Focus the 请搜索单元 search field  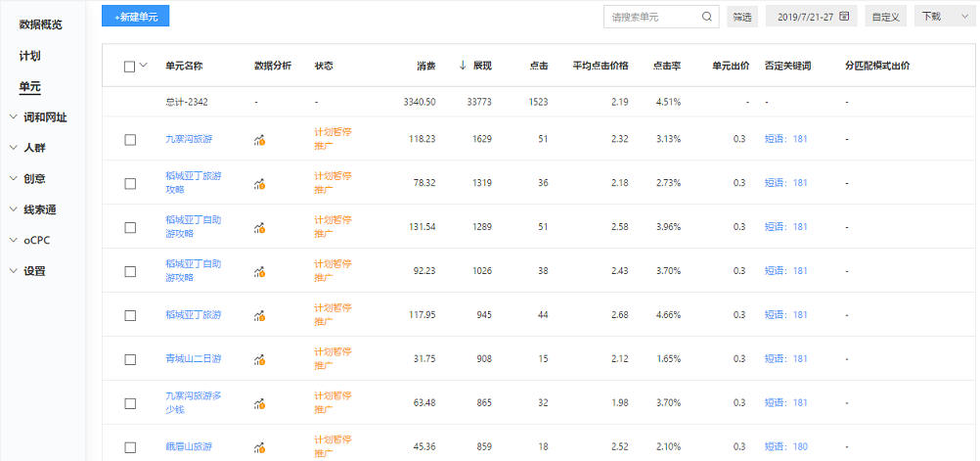652,17
